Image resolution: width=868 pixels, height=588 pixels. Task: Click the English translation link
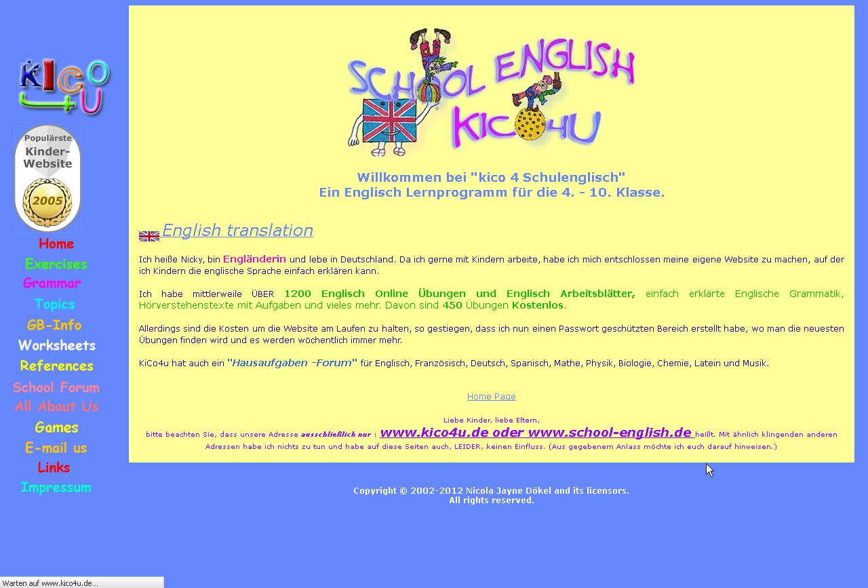click(237, 231)
